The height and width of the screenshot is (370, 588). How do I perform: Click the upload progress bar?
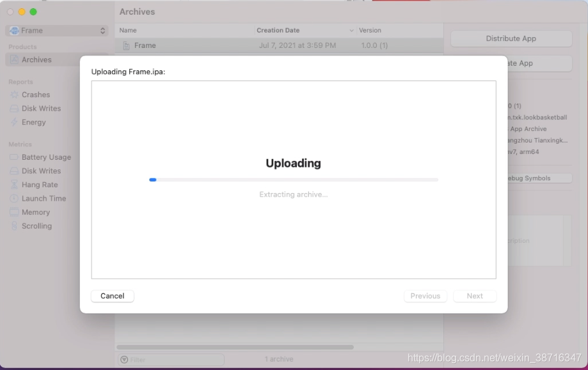pyautogui.click(x=294, y=180)
